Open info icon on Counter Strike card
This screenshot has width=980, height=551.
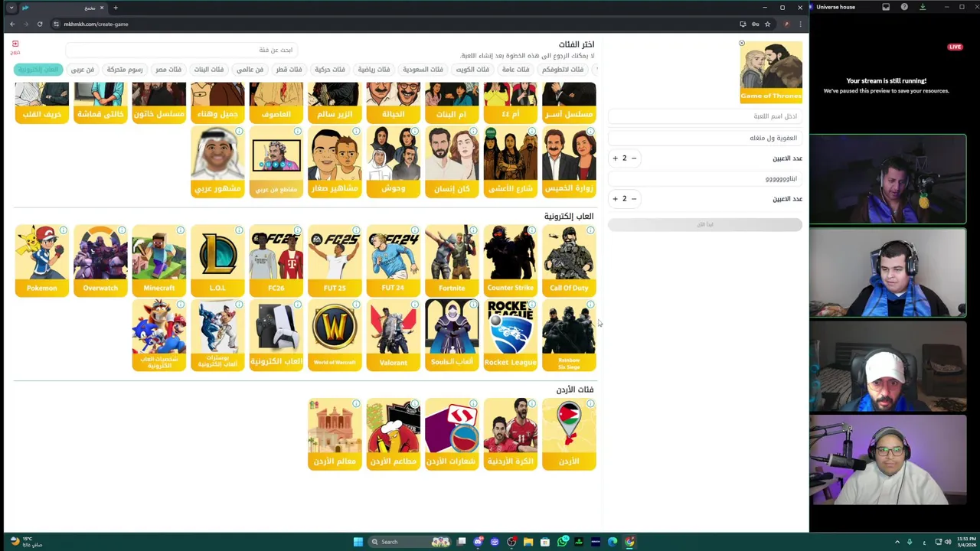[532, 230]
